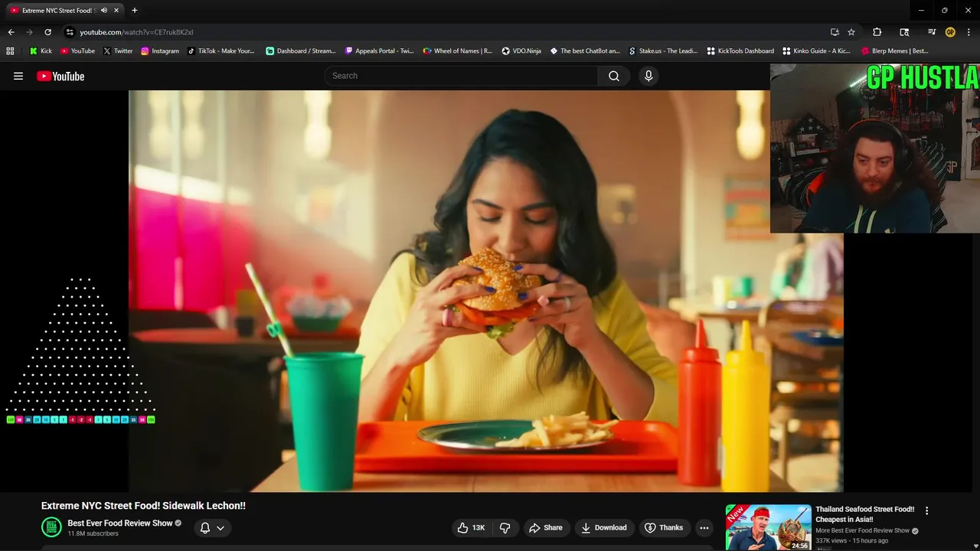980x551 pixels.
Task: Open the Thailand Seafood Street Food title link
Action: click(864, 514)
